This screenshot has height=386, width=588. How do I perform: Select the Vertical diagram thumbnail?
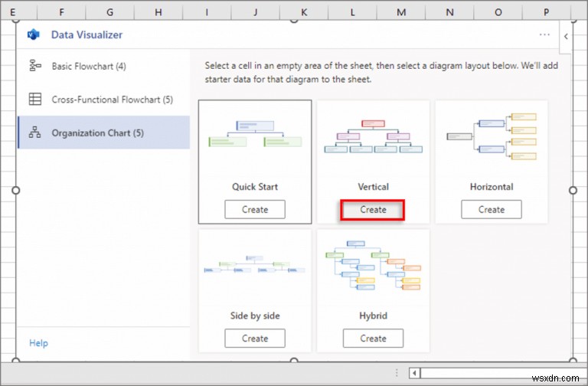pyautogui.click(x=373, y=136)
